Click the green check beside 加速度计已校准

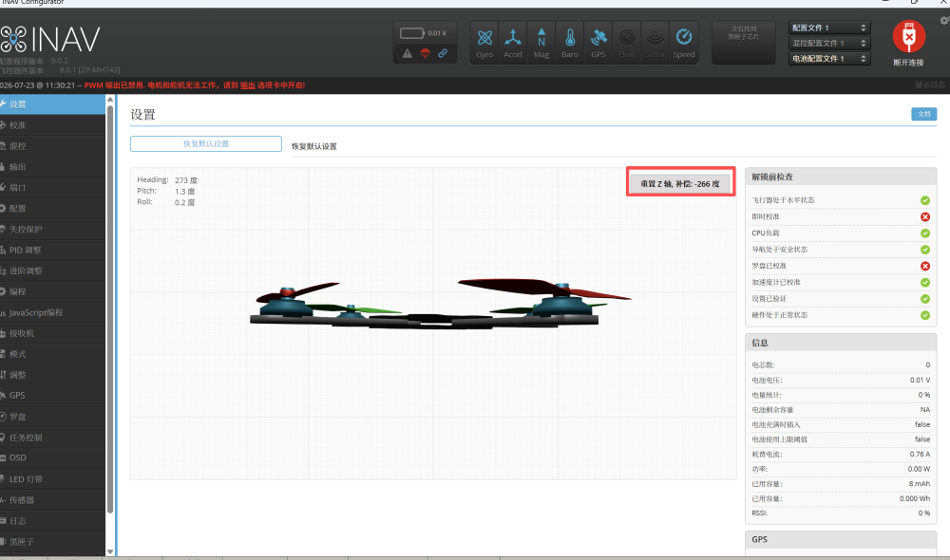[925, 282]
